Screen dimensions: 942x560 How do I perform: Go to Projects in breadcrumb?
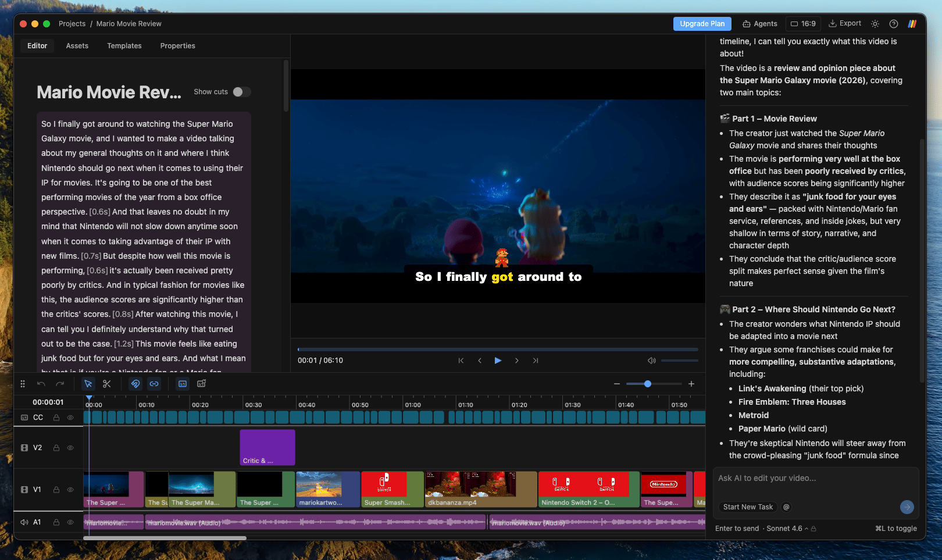[x=72, y=24]
